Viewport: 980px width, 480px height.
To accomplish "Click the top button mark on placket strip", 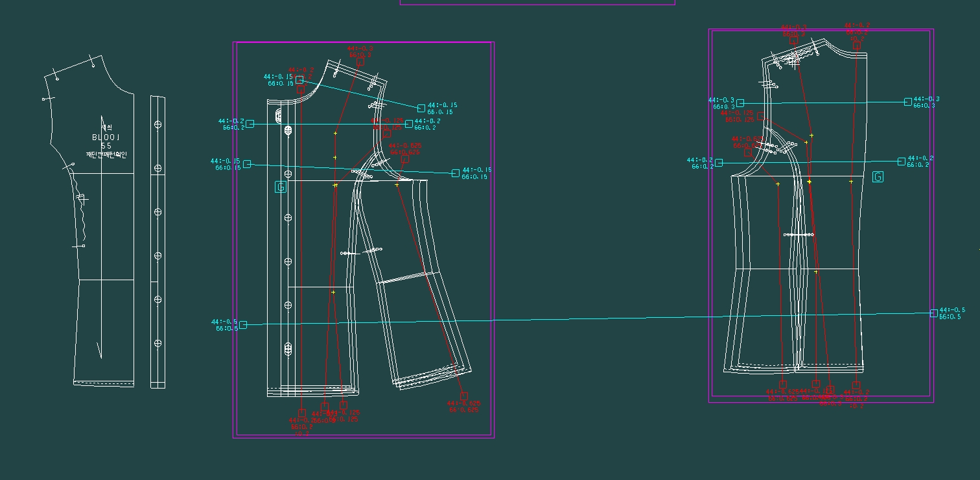I will [x=157, y=124].
